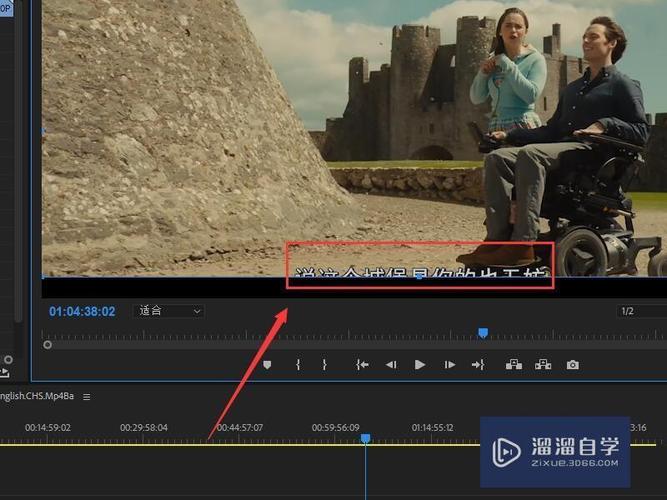
Task: Open the sequence tab panel menu
Action: click(x=87, y=397)
